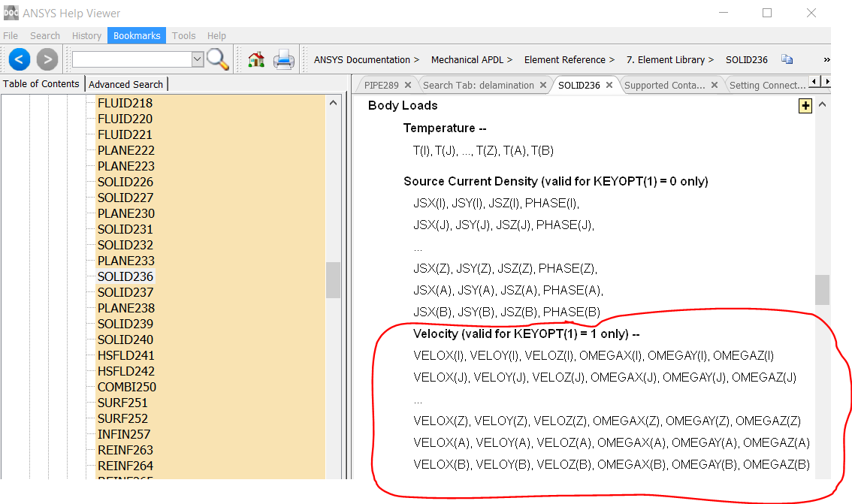Image resolution: width=852 pixels, height=504 pixels.
Task: Click the search text field
Action: point(132,59)
